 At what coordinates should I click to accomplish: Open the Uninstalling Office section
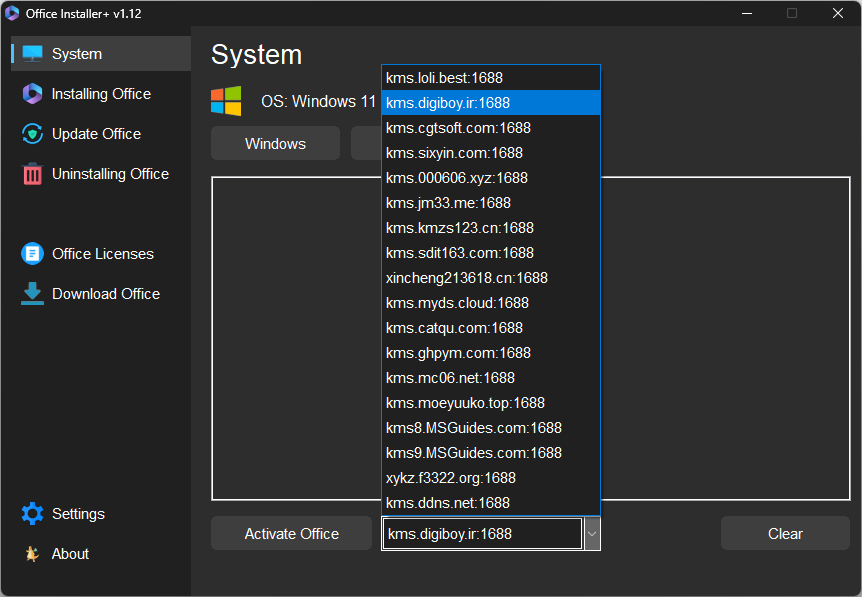coord(101,174)
